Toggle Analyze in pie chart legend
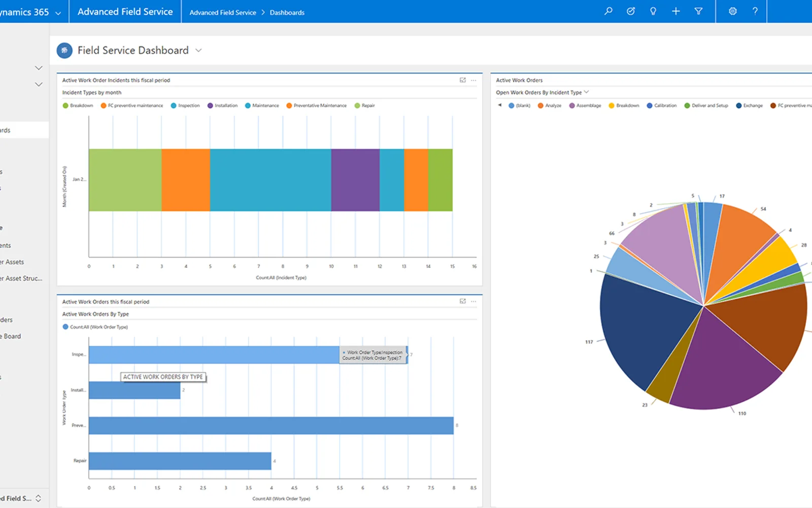Image resolution: width=812 pixels, height=508 pixels. click(550, 106)
